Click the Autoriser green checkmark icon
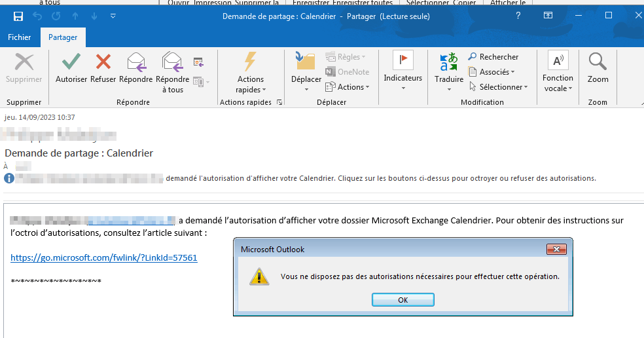The height and width of the screenshot is (338, 644). pos(71,62)
